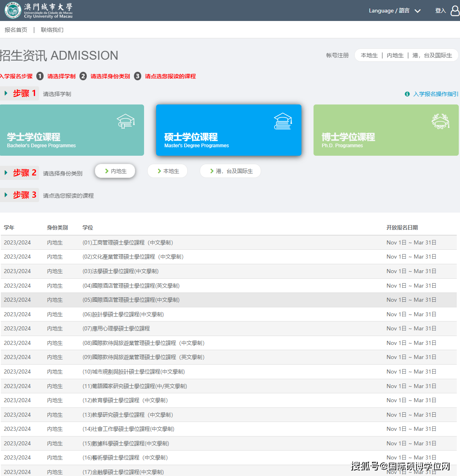Viewport: 460px width, 476px height.
Task: Open the 联络我们 navigation link
Action: [x=52, y=30]
